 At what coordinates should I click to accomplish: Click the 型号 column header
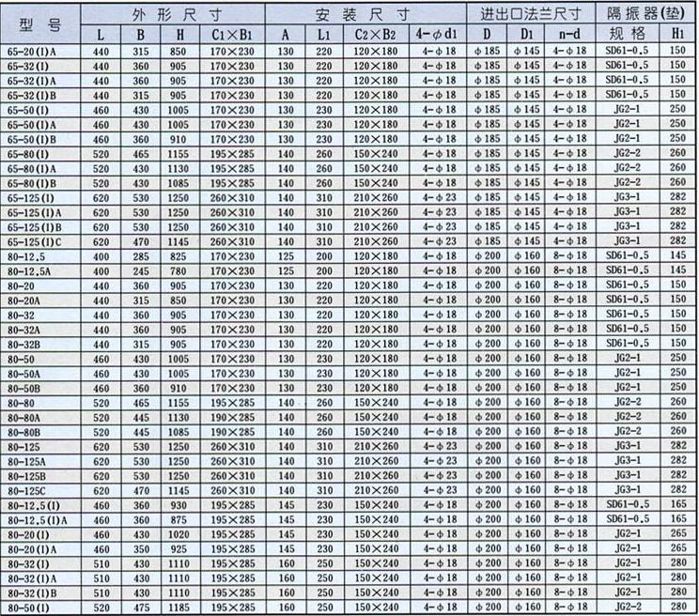pos(39,24)
